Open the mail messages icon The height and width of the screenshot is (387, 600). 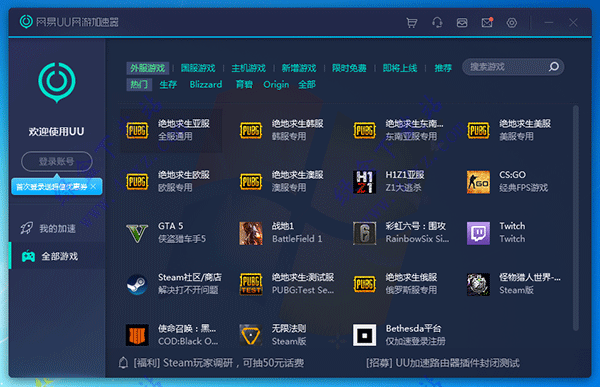(x=487, y=23)
